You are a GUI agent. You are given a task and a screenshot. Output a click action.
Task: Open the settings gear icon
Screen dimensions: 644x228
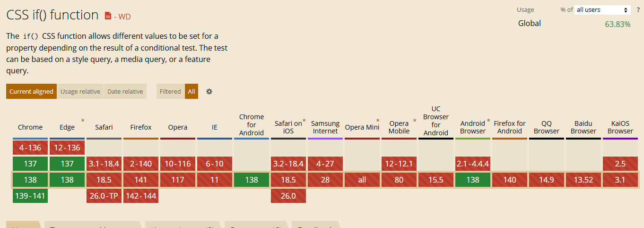pyautogui.click(x=209, y=92)
